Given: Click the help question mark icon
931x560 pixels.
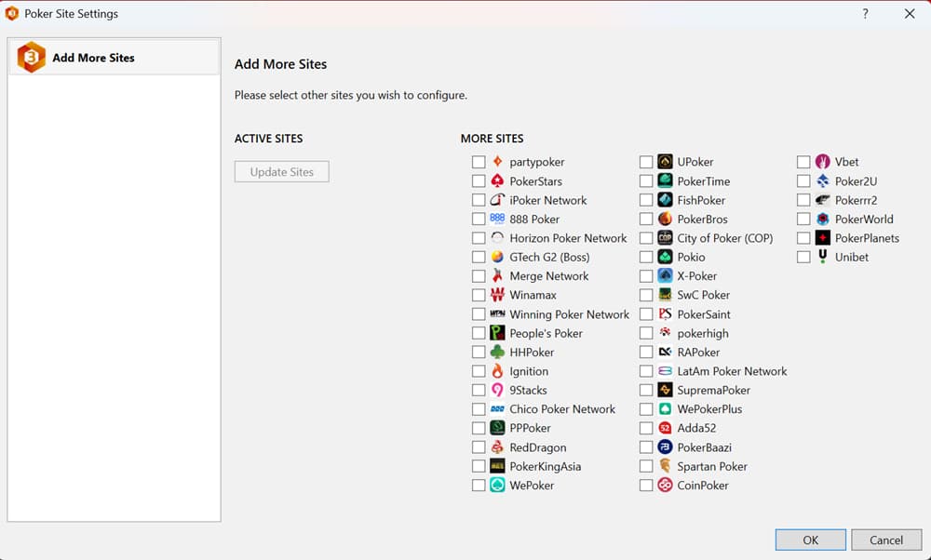Looking at the screenshot, I should pos(865,13).
